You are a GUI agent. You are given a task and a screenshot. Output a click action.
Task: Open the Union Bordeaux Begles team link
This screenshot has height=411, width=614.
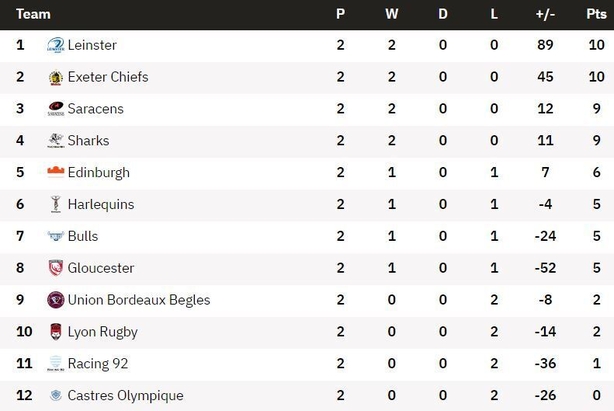pos(139,300)
